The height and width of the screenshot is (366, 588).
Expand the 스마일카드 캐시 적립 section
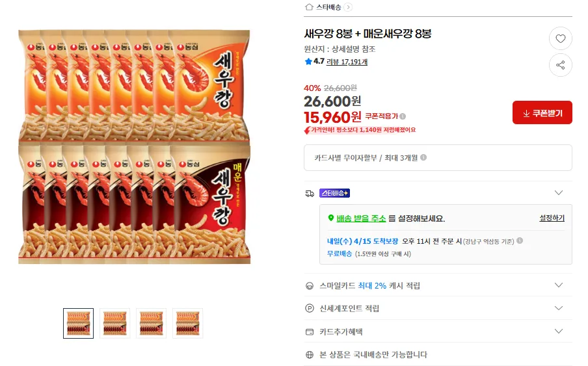coord(558,285)
